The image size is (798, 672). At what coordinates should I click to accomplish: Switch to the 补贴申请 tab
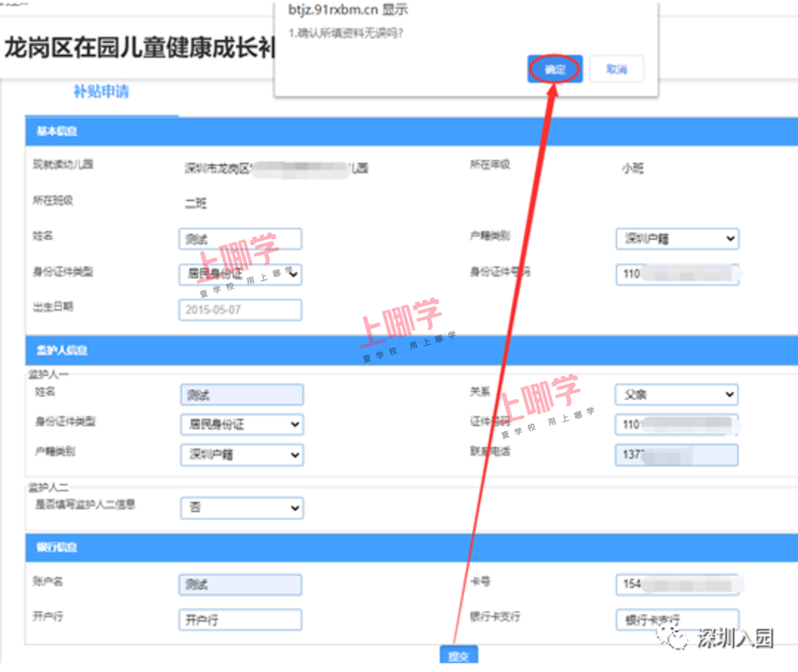101,92
